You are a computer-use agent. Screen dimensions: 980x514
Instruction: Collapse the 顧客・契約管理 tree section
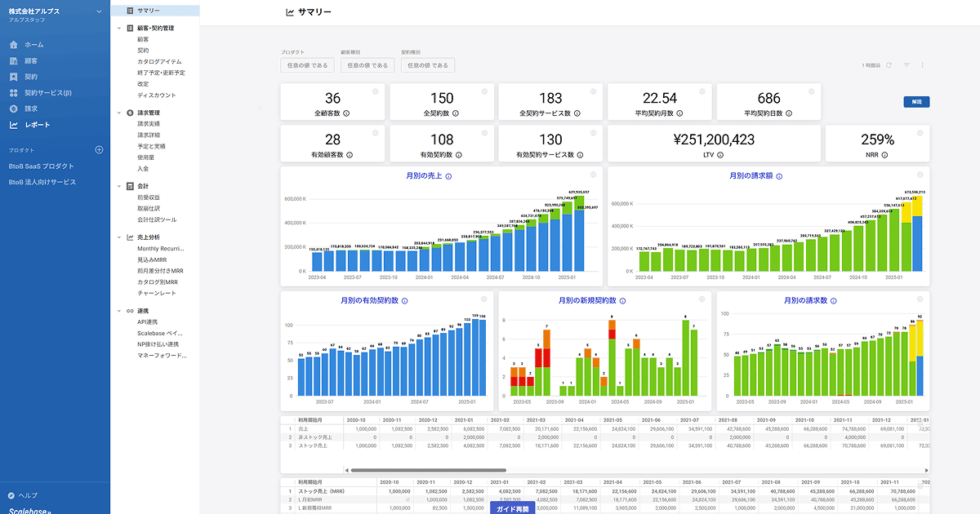[119, 28]
